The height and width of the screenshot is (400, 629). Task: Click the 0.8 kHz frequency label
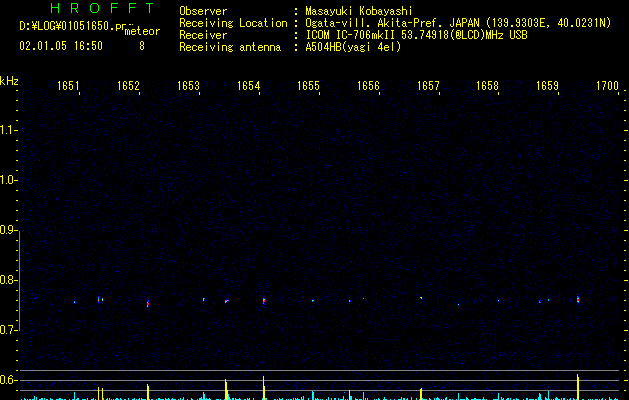pos(8,280)
